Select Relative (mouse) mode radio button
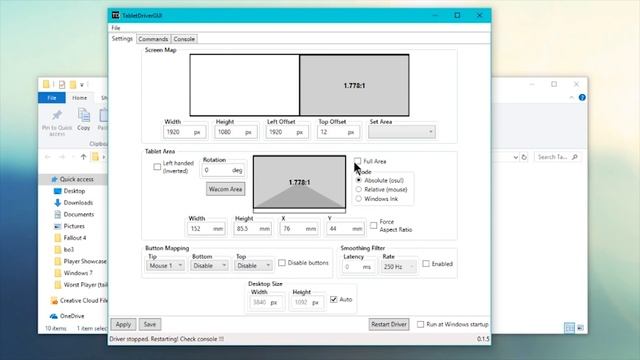Image resolution: width=640 pixels, height=360 pixels. [x=359, y=189]
